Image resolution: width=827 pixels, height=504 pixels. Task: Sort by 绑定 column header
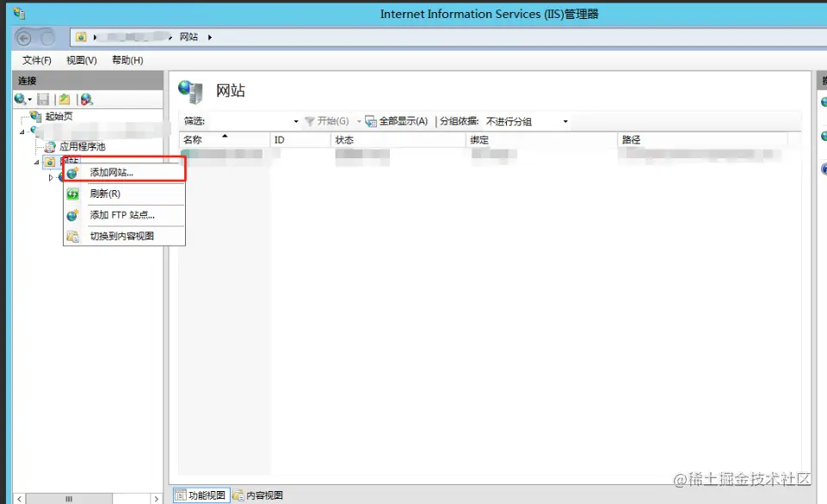(x=541, y=139)
